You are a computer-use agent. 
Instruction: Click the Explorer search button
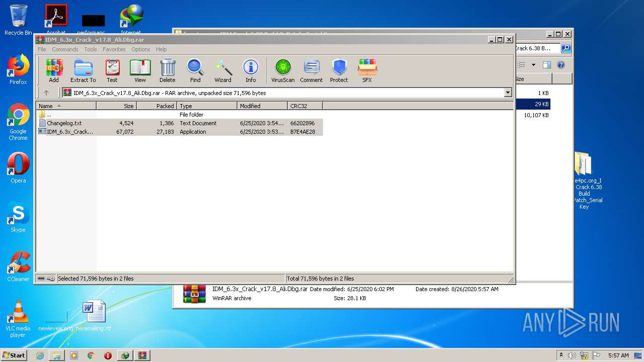click(x=566, y=48)
